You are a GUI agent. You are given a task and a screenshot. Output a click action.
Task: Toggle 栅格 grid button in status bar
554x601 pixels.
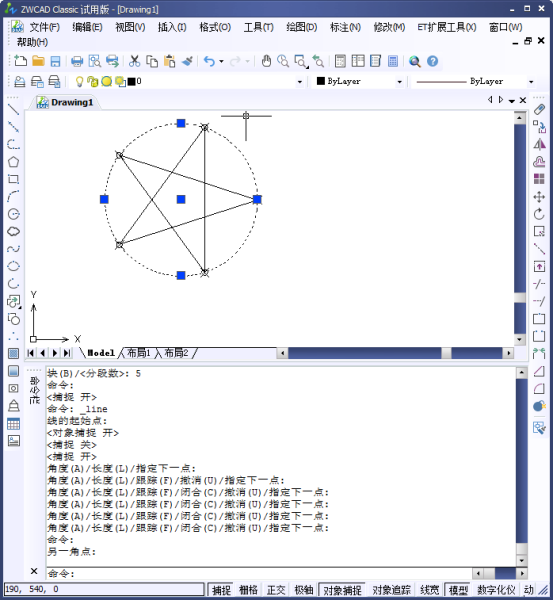pyautogui.click(x=248, y=590)
